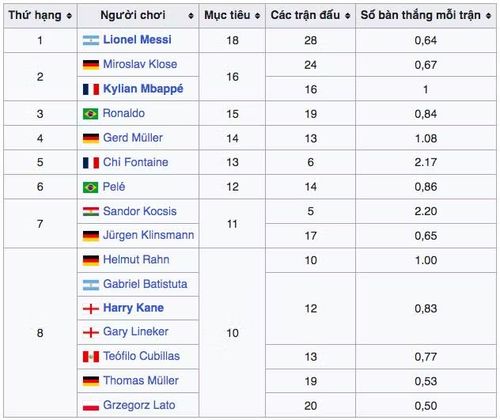Image resolution: width=500 pixels, height=420 pixels.
Task: Open the Gabriel Batistuta player link
Action: coord(145,284)
